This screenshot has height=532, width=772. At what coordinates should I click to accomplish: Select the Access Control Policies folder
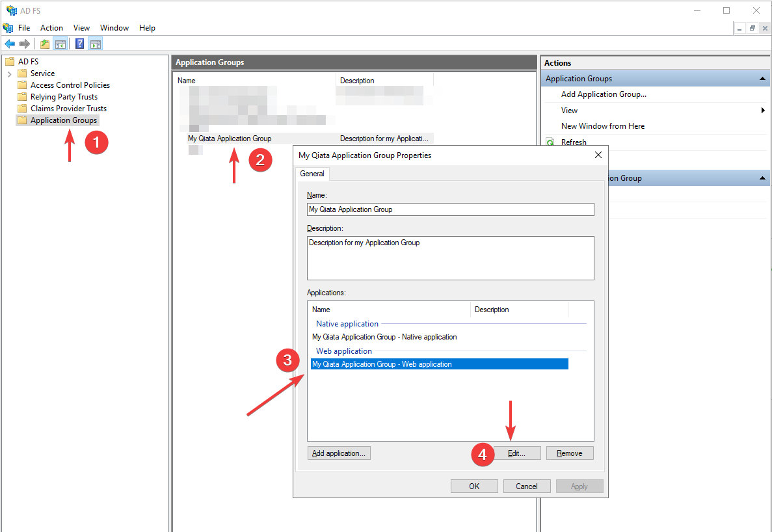70,85
